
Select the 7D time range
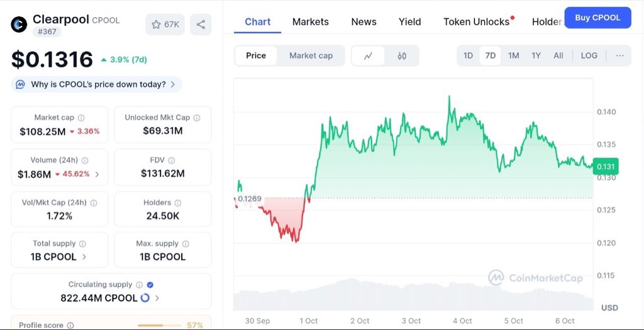click(x=491, y=55)
